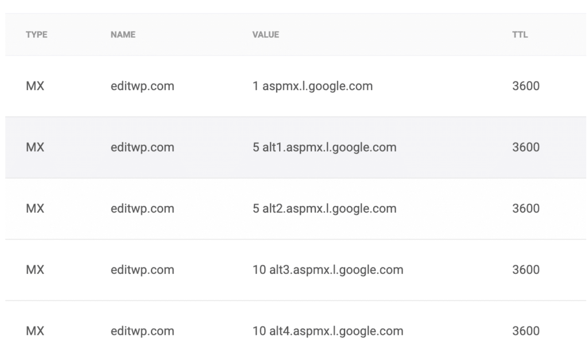Click MX type in the alt4.aspmx row
This screenshot has height=364, width=588.
pos(35,331)
